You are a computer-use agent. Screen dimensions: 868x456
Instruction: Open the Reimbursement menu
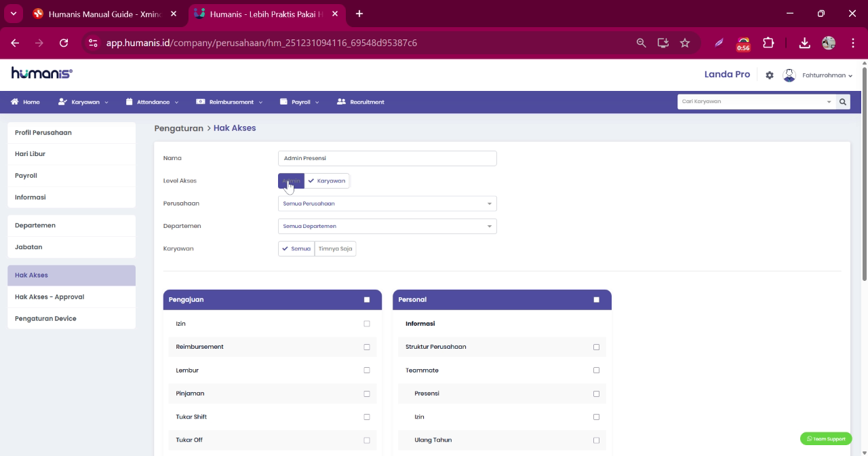point(229,102)
